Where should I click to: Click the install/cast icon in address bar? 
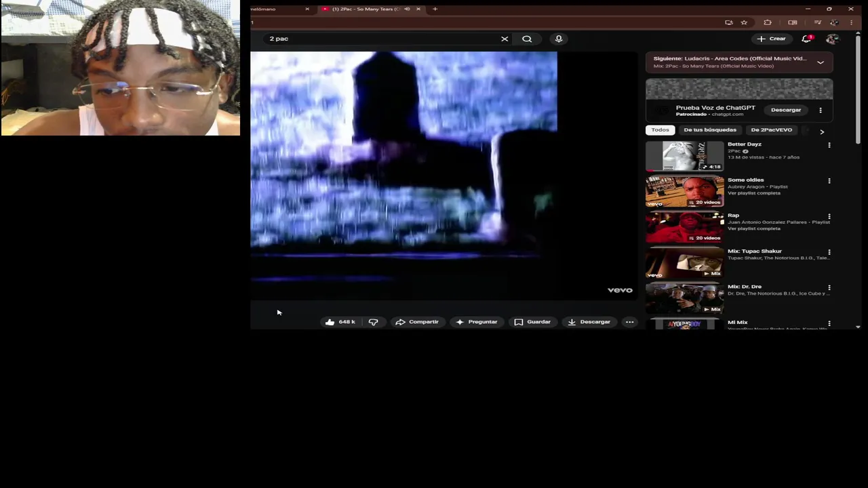(x=729, y=22)
